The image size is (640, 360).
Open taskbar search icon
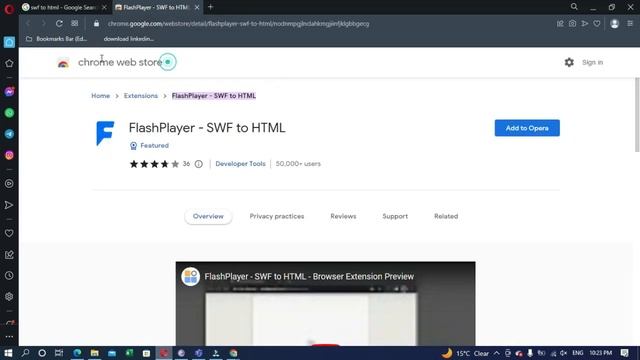pyautogui.click(x=25, y=353)
